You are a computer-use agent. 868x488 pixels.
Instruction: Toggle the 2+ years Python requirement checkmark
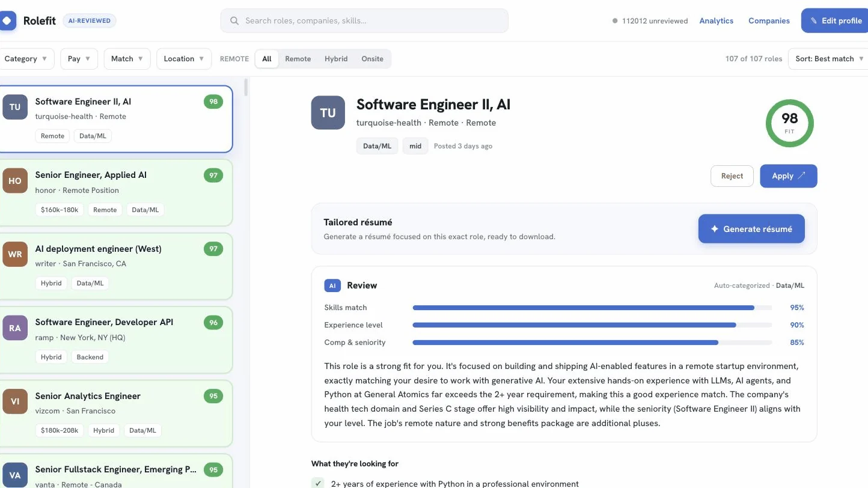[x=318, y=483]
